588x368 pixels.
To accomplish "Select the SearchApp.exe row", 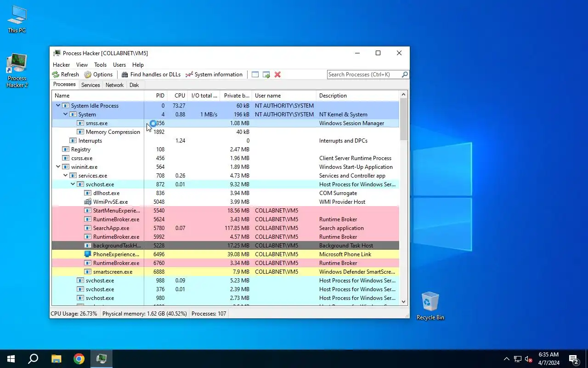I will click(x=226, y=228).
